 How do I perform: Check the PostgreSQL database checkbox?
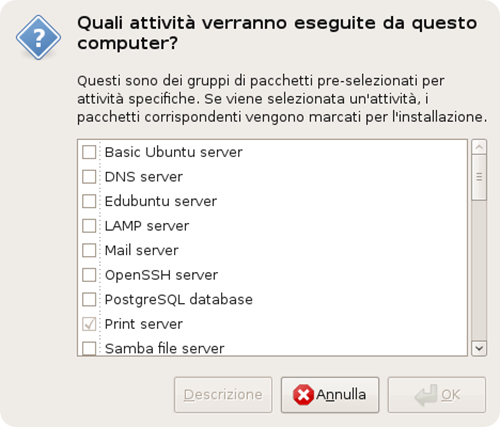tap(89, 299)
